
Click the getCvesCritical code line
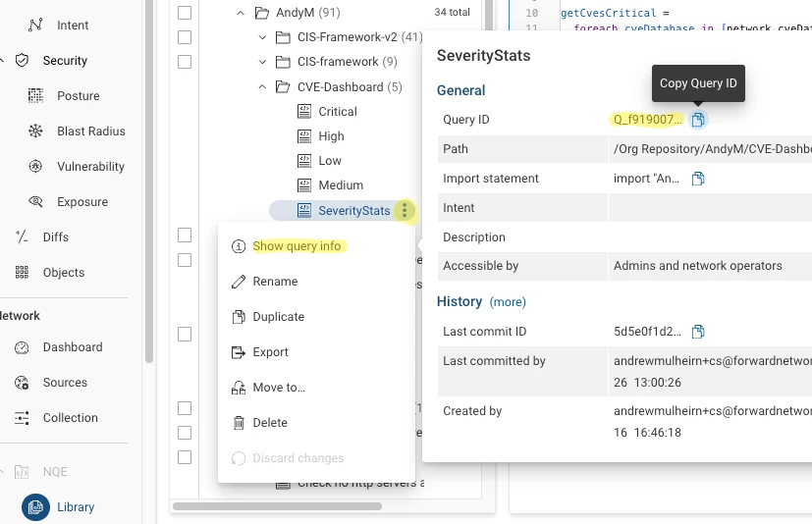615,13
